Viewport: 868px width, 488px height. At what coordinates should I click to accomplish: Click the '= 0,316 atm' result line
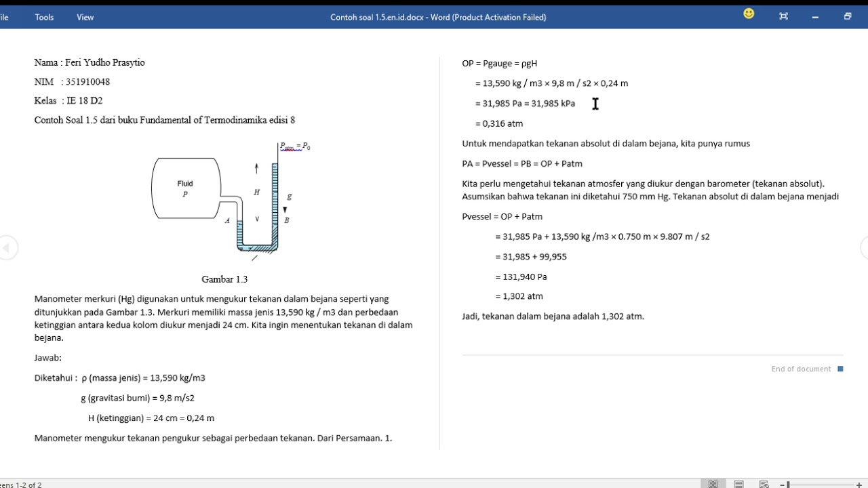[499, 123]
